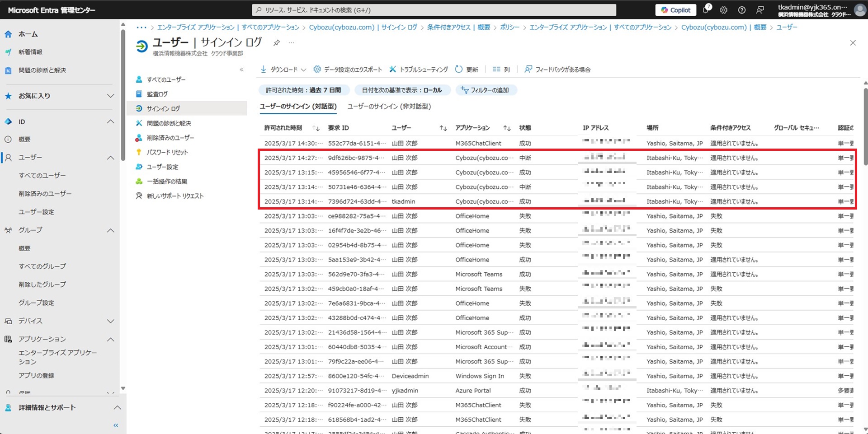868x434 pixels.
Task: Click フィードバックがある場合
Action: (557, 70)
